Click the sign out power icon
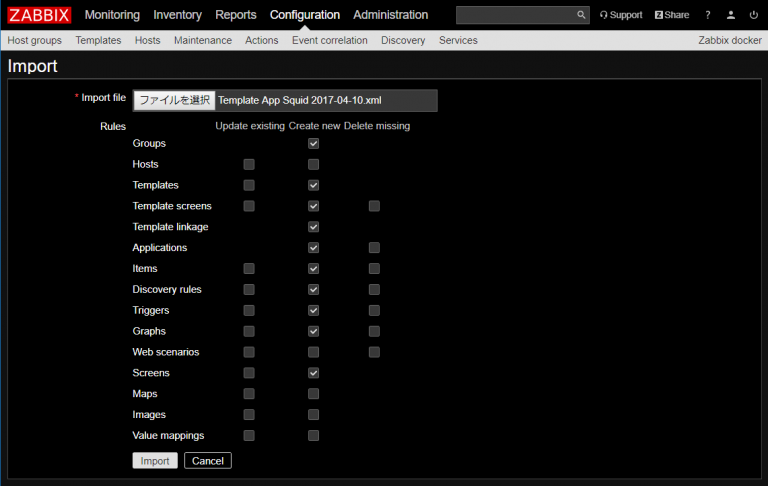This screenshot has width=768, height=486. (754, 15)
